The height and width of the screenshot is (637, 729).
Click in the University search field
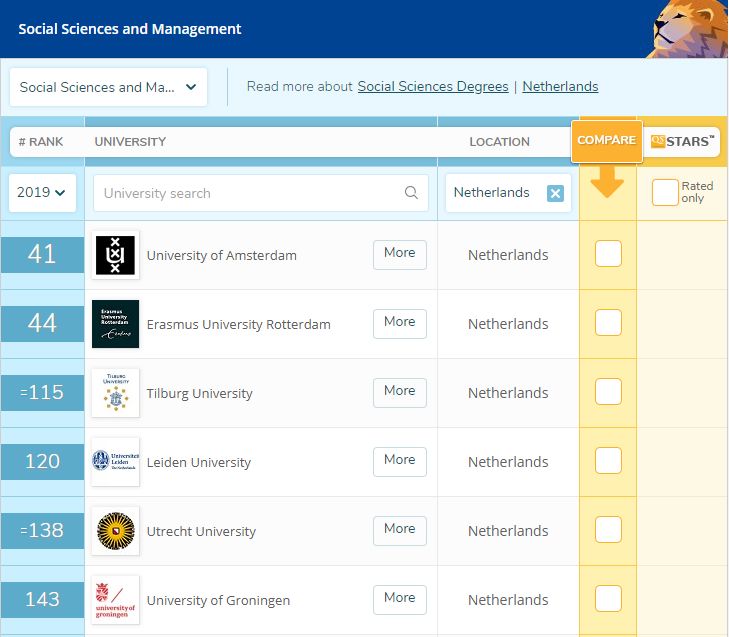coord(261,192)
